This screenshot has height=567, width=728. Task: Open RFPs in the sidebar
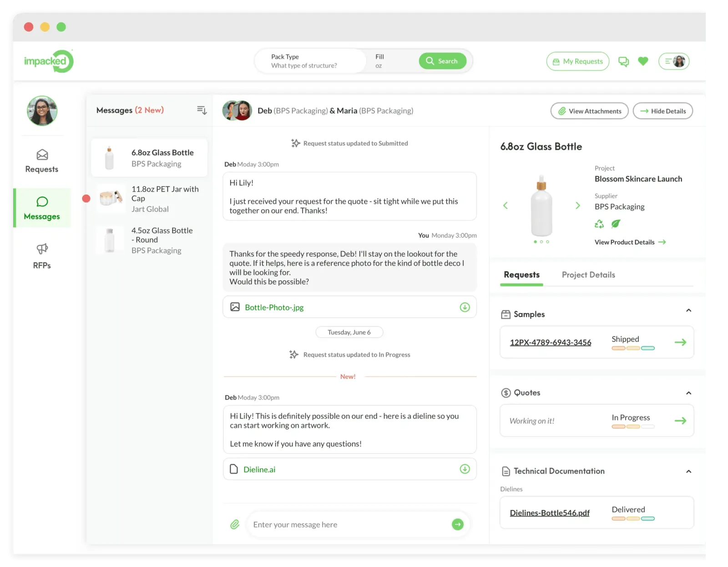(42, 256)
